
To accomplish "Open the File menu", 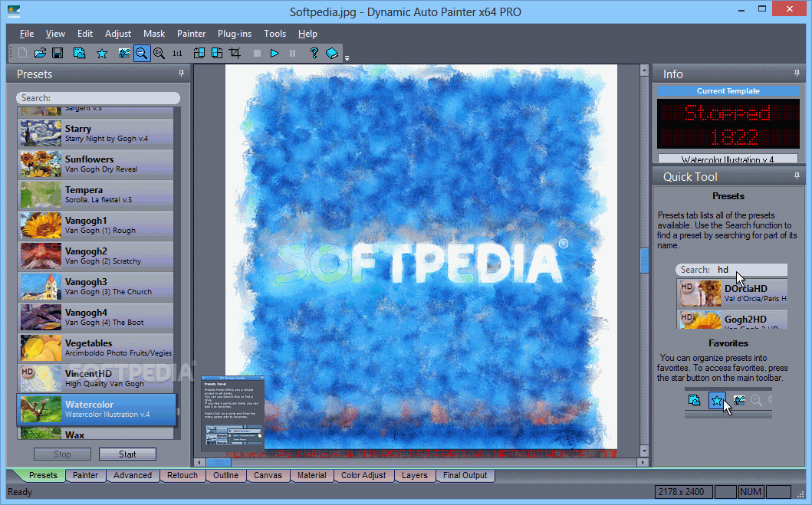I will (27, 34).
